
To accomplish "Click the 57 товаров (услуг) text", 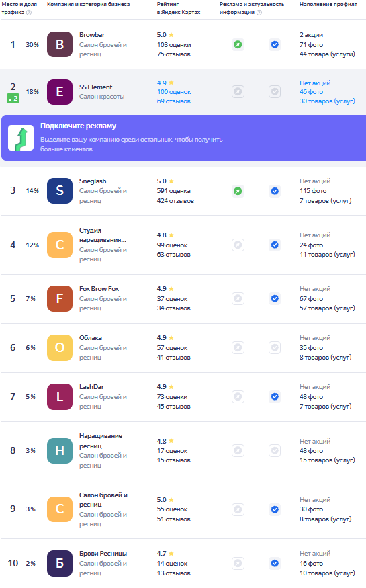I will (327, 308).
